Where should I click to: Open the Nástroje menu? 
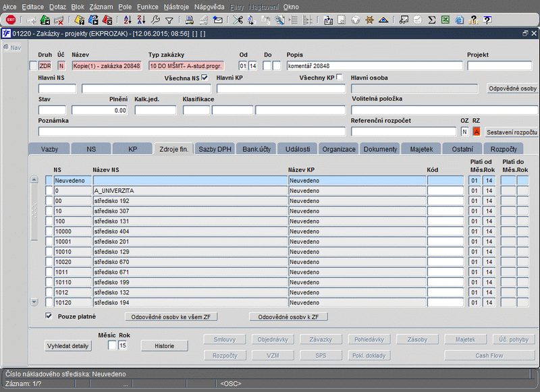coord(175,6)
